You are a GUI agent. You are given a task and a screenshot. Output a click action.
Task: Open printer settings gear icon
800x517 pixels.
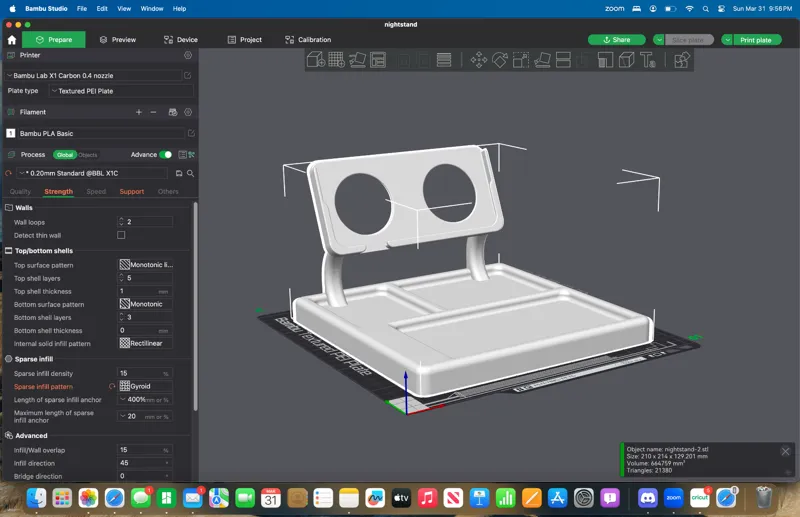(188, 55)
